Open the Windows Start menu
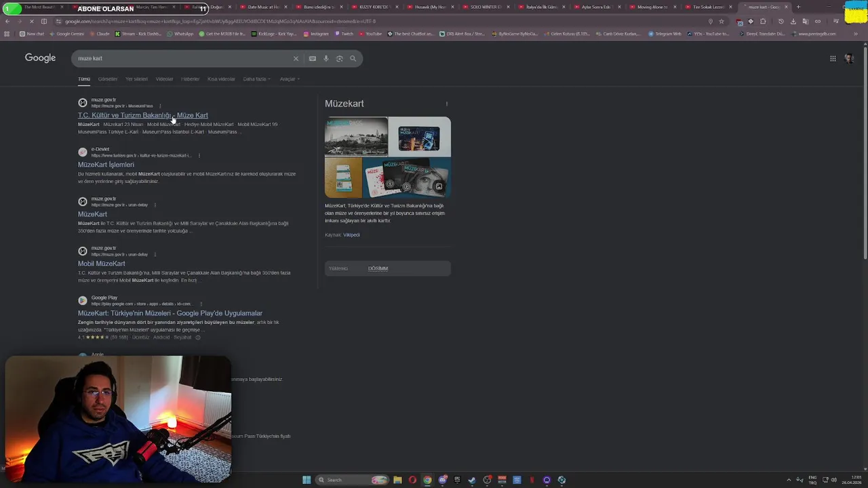 (307, 480)
